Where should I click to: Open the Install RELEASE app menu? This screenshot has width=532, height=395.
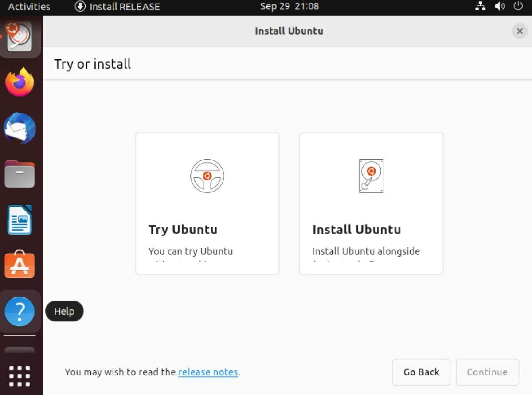117,7
